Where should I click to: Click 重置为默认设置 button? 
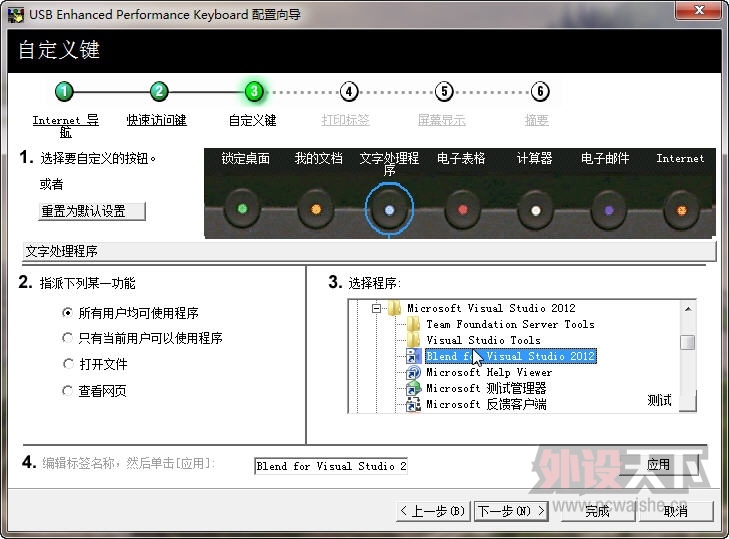92,211
